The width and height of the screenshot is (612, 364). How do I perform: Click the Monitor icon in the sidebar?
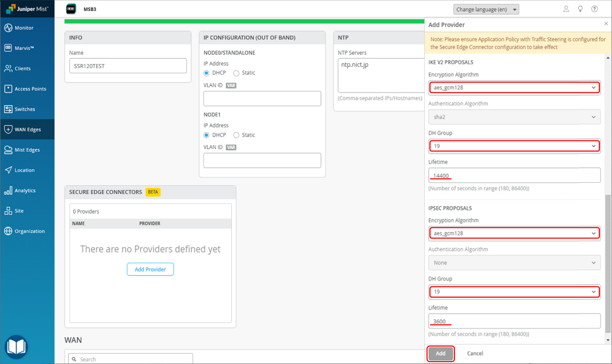click(x=8, y=28)
